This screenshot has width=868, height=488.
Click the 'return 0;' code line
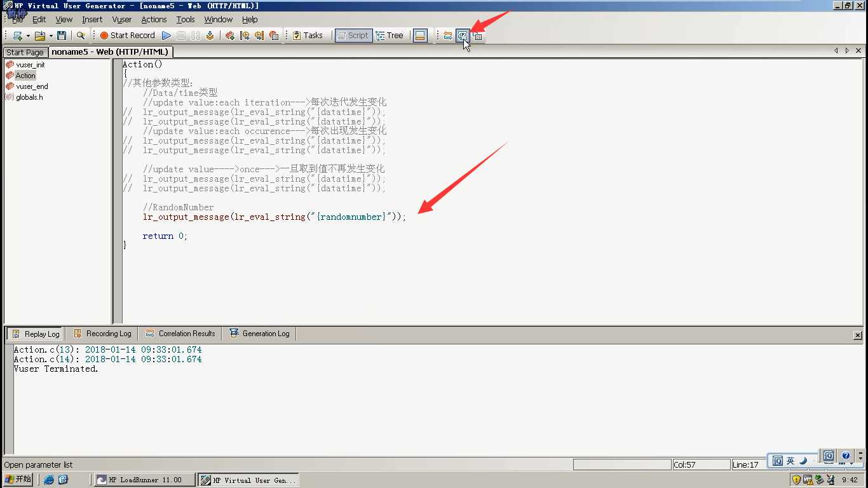pos(165,236)
